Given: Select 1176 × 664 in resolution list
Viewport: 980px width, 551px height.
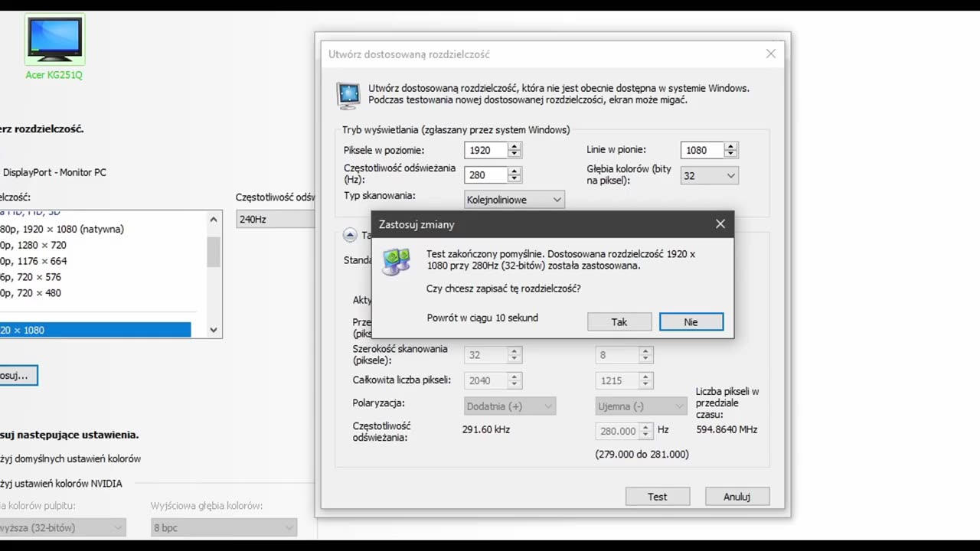Looking at the screenshot, I should (34, 261).
